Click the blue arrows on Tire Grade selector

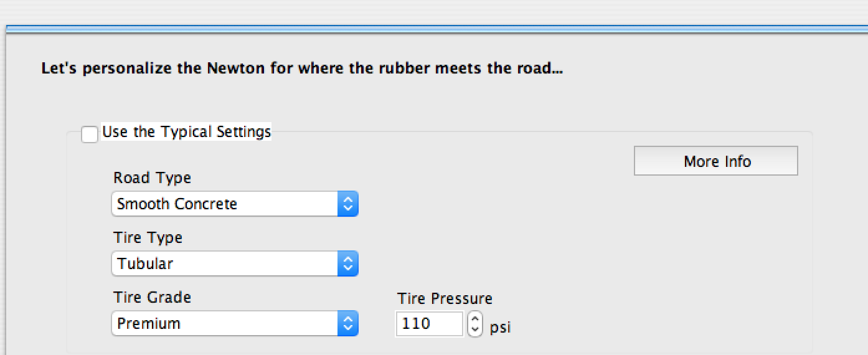pyautogui.click(x=348, y=324)
